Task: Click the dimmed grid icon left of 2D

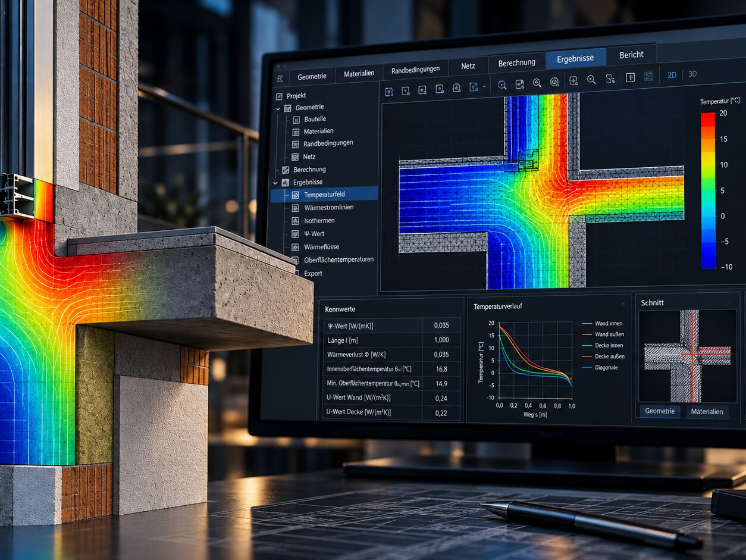Action: tap(648, 76)
